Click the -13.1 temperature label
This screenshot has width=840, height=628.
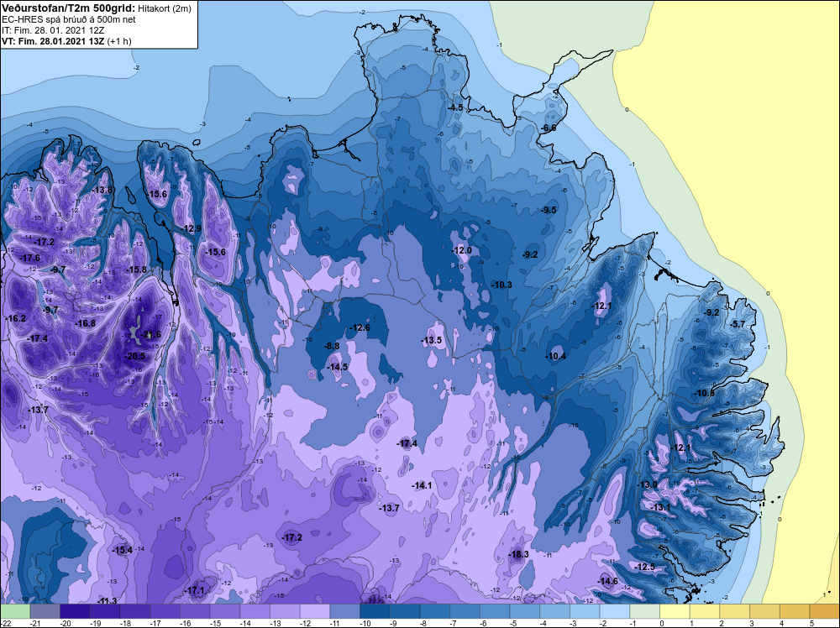pos(660,508)
